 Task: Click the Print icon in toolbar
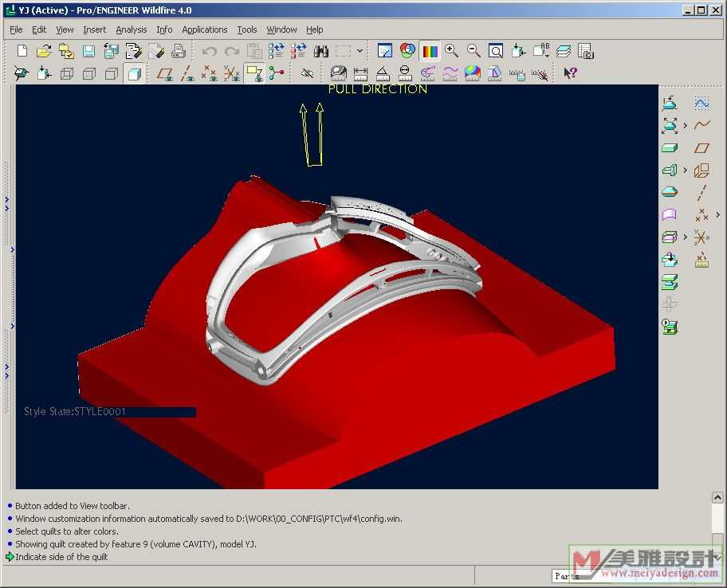(179, 51)
